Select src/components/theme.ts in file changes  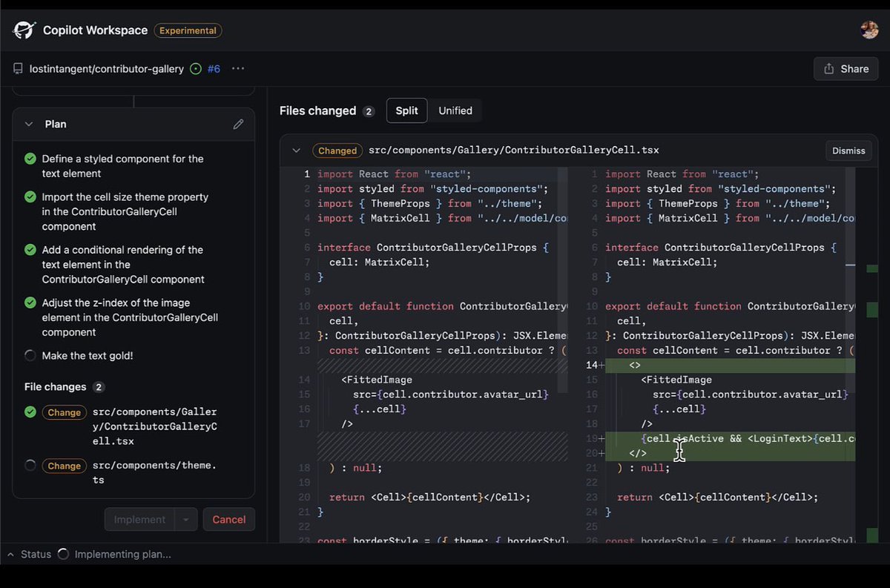click(x=154, y=472)
